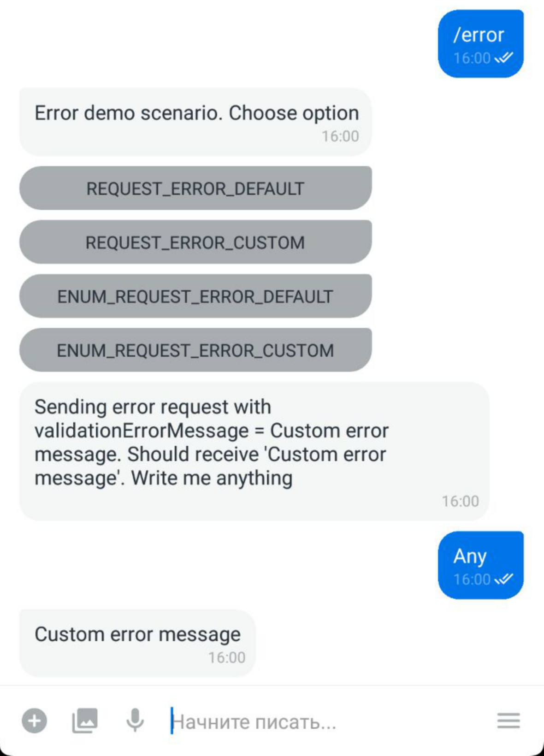Open the plus attachment menu

(x=35, y=721)
